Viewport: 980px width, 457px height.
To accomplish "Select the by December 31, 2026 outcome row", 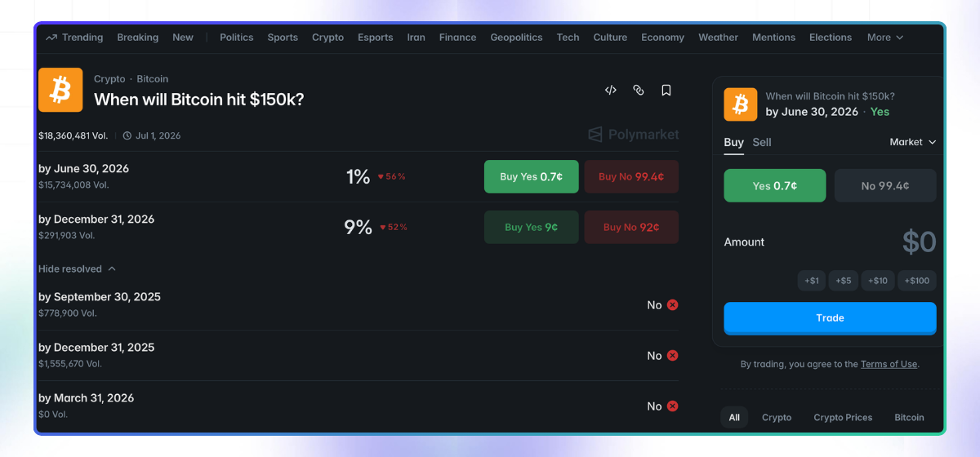I will (x=359, y=227).
